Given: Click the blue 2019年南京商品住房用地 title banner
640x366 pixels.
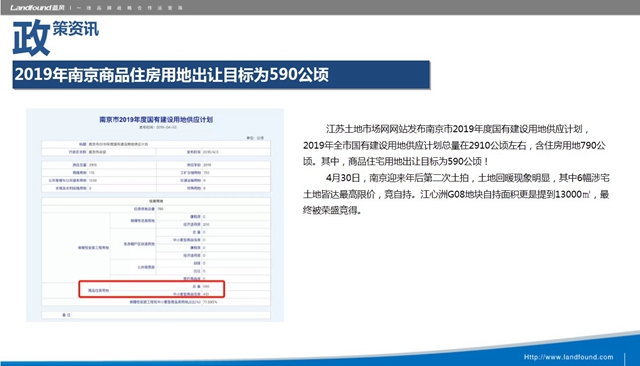Looking at the screenshot, I should coord(221,75).
